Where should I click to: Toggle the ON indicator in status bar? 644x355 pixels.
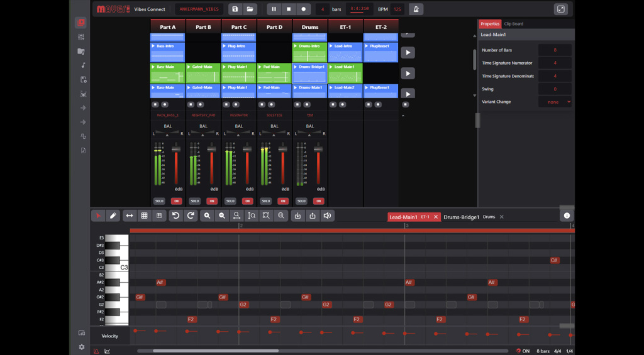(x=523, y=351)
